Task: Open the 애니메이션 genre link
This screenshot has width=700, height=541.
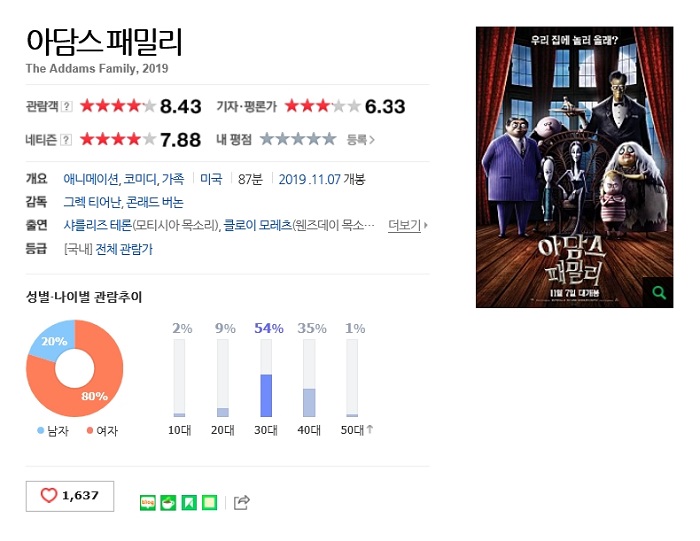Action: 91,179
